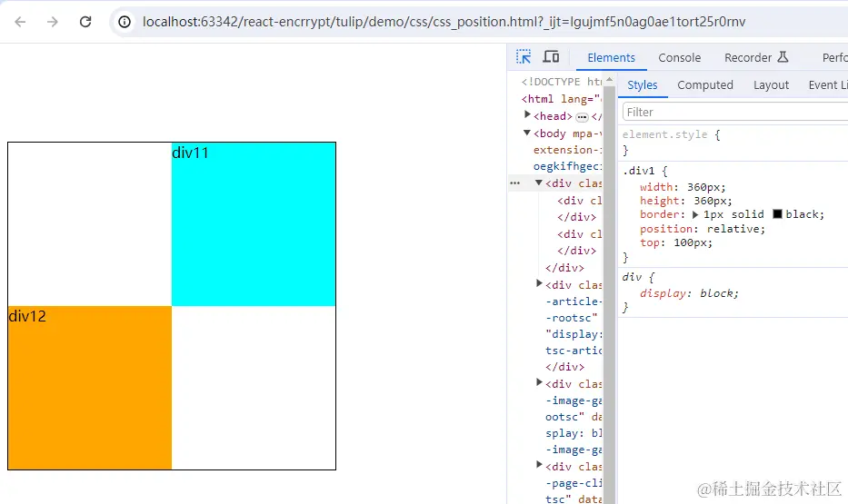Expand the div with -article- class
This screenshot has width=848, height=504.
[x=539, y=282]
